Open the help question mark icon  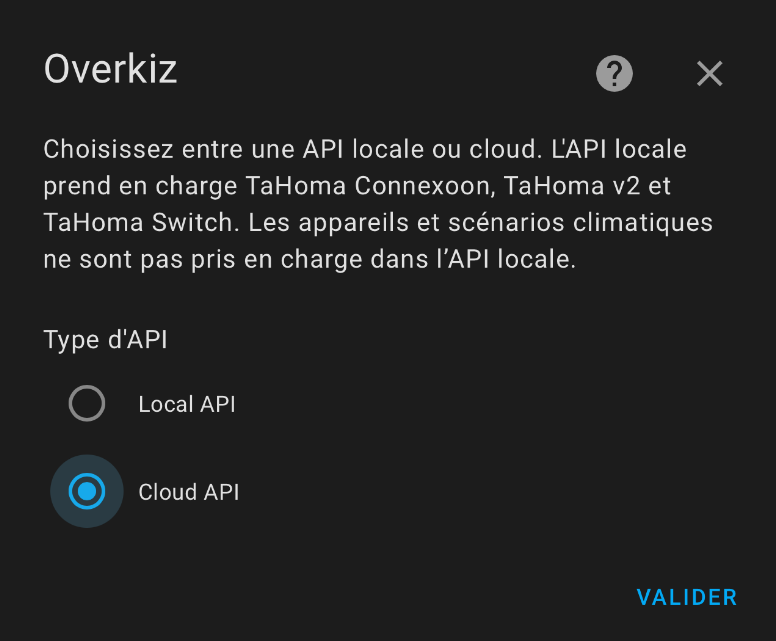click(614, 73)
